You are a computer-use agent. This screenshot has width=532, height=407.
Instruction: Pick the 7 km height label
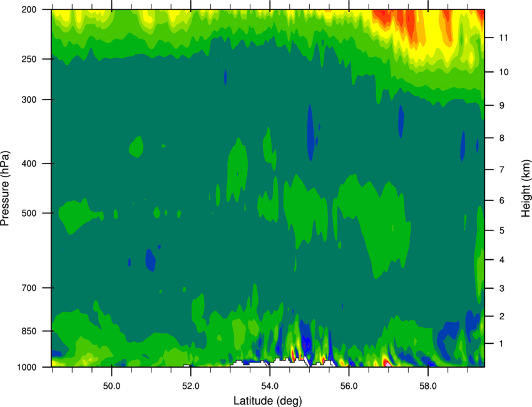point(502,170)
